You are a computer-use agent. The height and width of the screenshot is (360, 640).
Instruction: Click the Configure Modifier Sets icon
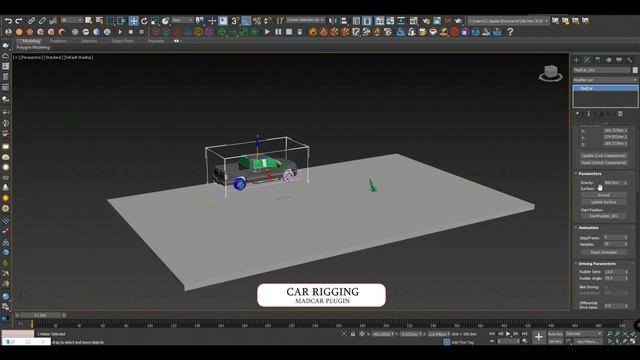(x=620, y=114)
